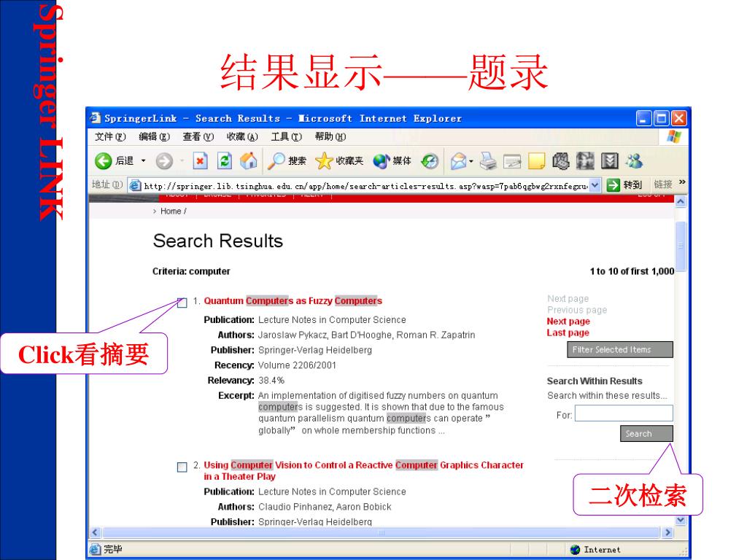
Task: Click the Edit page icon
Action: 512,161
